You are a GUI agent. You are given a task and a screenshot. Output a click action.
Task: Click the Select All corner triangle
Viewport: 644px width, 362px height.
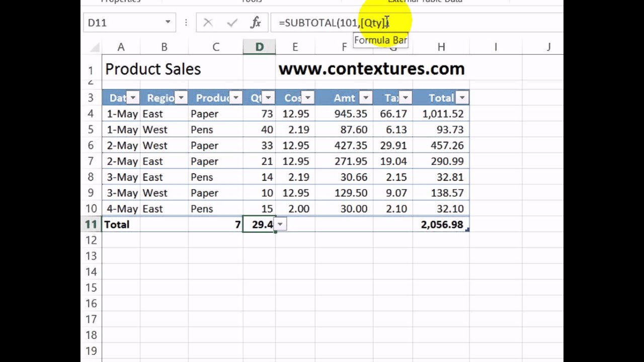click(x=95, y=47)
